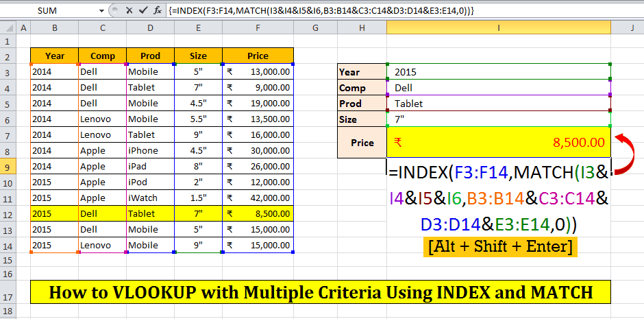Select the price cell 26,000.00
644x319 pixels.
(258, 167)
